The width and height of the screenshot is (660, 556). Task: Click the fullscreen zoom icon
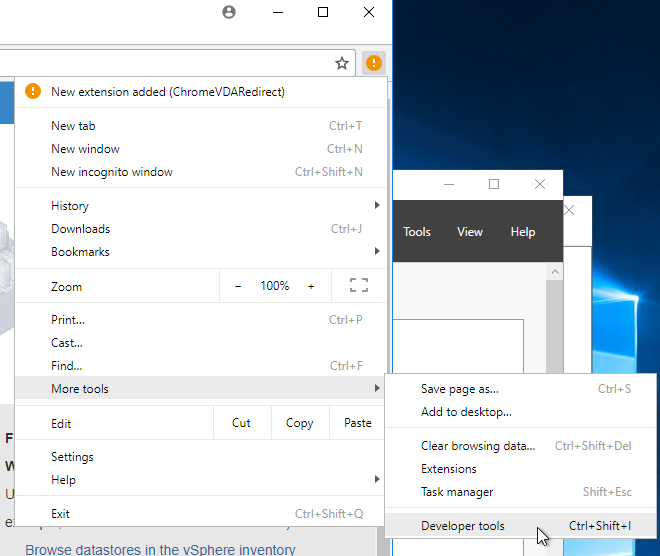[359, 285]
